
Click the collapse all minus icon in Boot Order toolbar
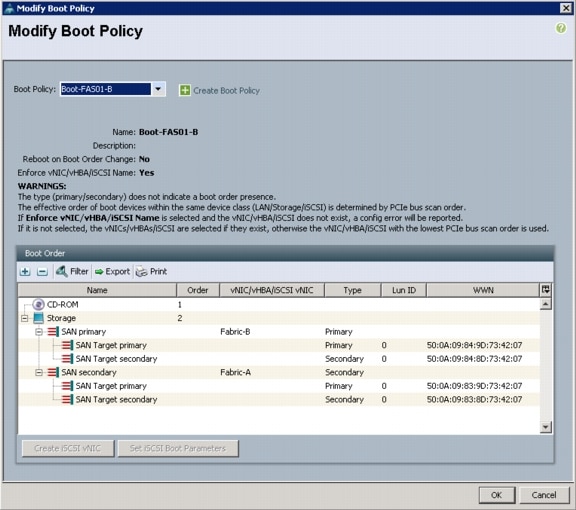tap(42, 272)
